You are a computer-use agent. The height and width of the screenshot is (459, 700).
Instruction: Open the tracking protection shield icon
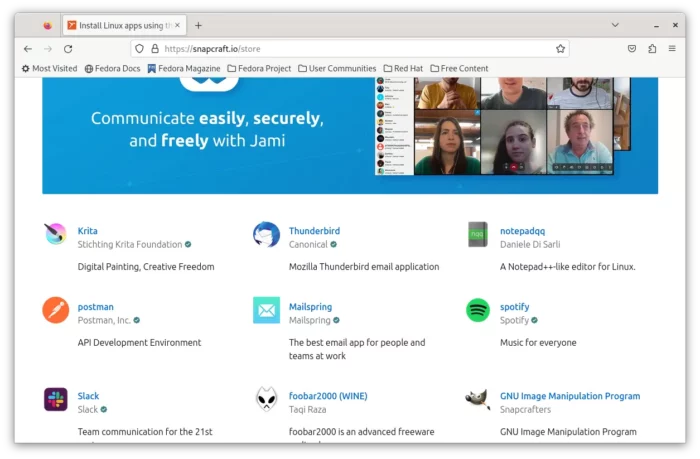tap(139, 49)
